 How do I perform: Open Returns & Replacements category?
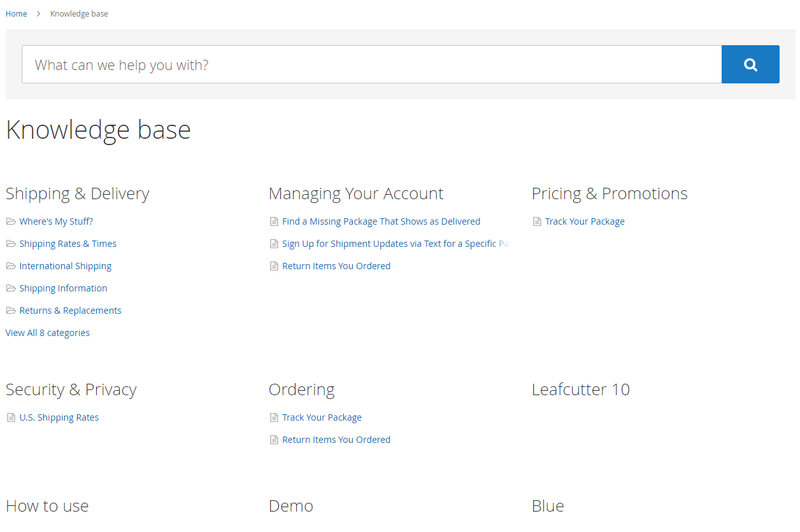click(70, 311)
